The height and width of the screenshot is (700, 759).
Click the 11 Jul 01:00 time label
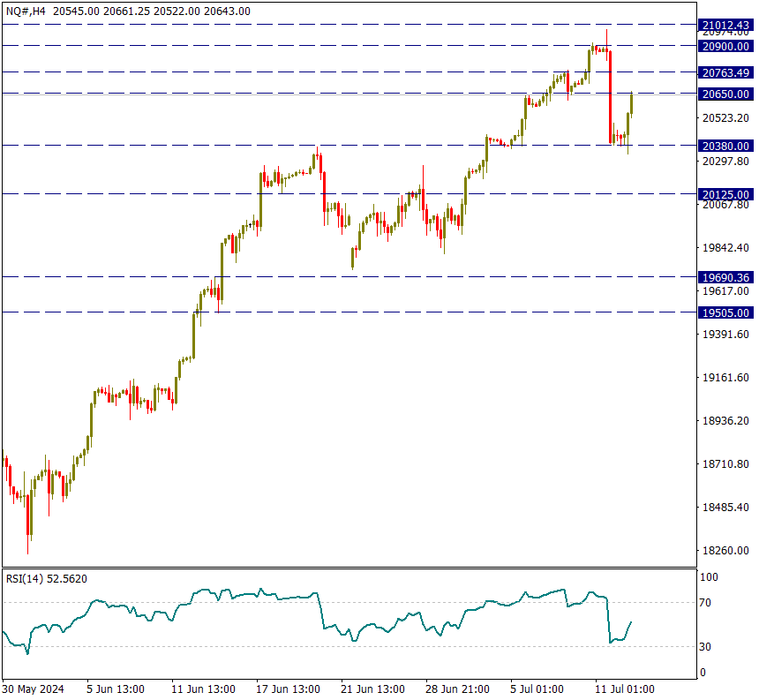[x=625, y=689]
